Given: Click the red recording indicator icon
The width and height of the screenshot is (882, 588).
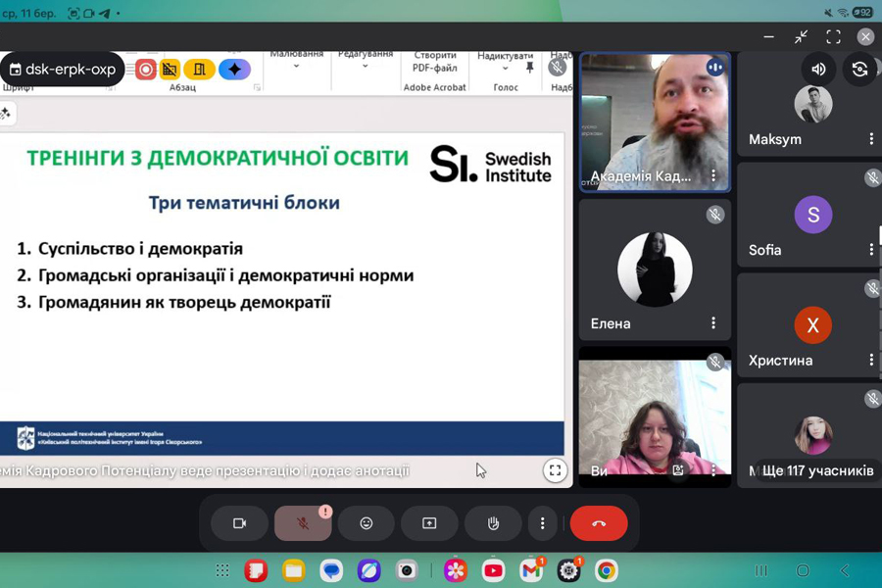Looking at the screenshot, I should [x=145, y=70].
